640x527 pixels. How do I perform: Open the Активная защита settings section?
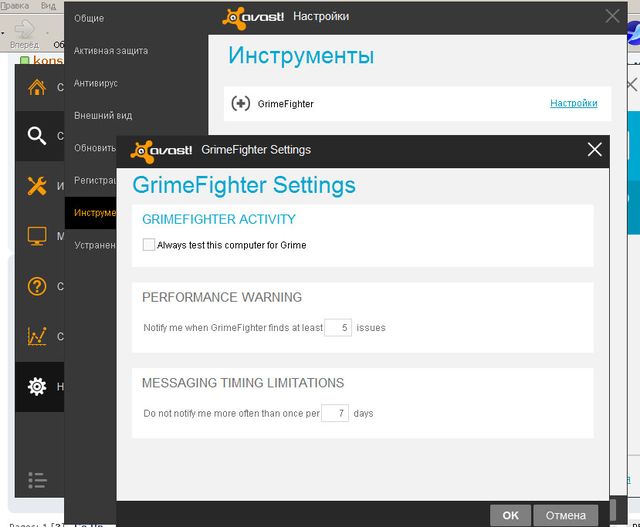click(109, 50)
